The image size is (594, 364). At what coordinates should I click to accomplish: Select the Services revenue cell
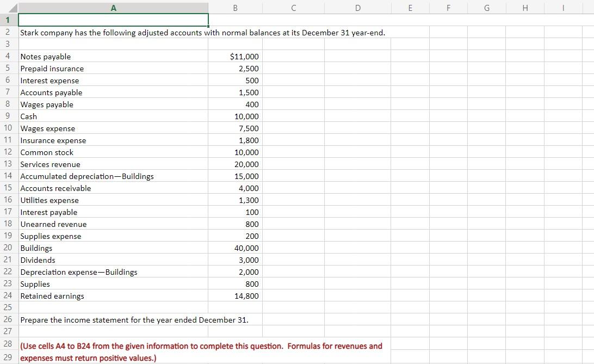[x=113, y=164]
